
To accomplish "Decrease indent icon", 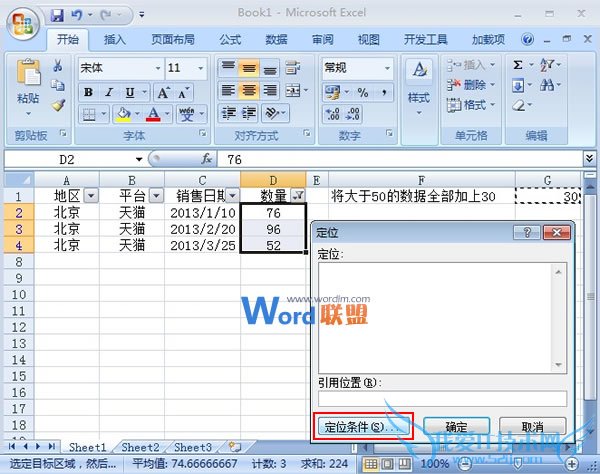I will coord(229,113).
